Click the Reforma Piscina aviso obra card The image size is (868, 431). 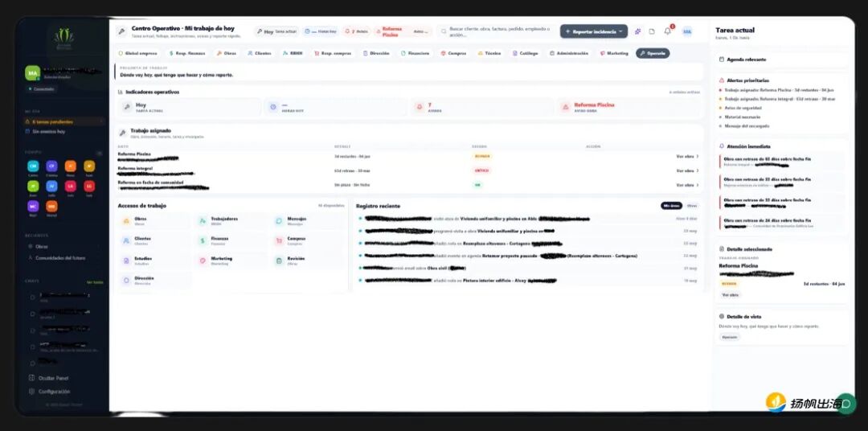point(628,107)
